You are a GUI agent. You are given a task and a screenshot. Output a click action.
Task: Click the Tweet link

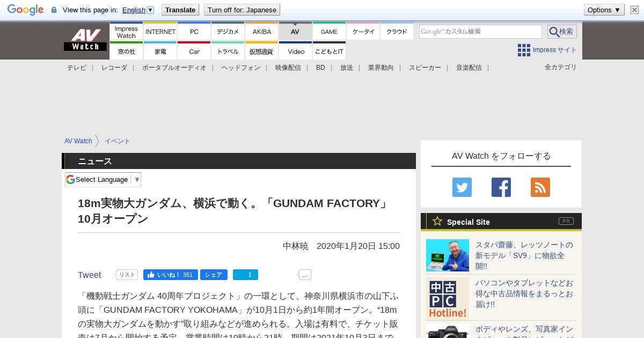pyautogui.click(x=89, y=275)
